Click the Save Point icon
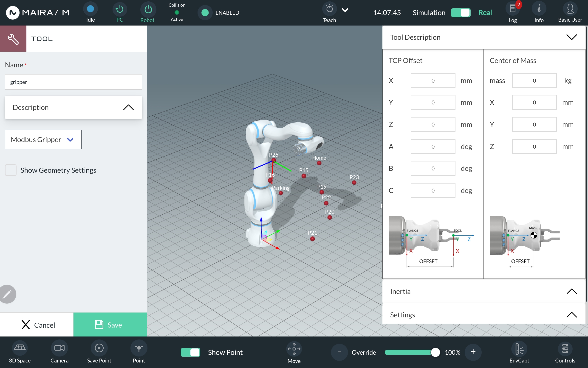This screenshot has width=588, height=368. point(99,348)
